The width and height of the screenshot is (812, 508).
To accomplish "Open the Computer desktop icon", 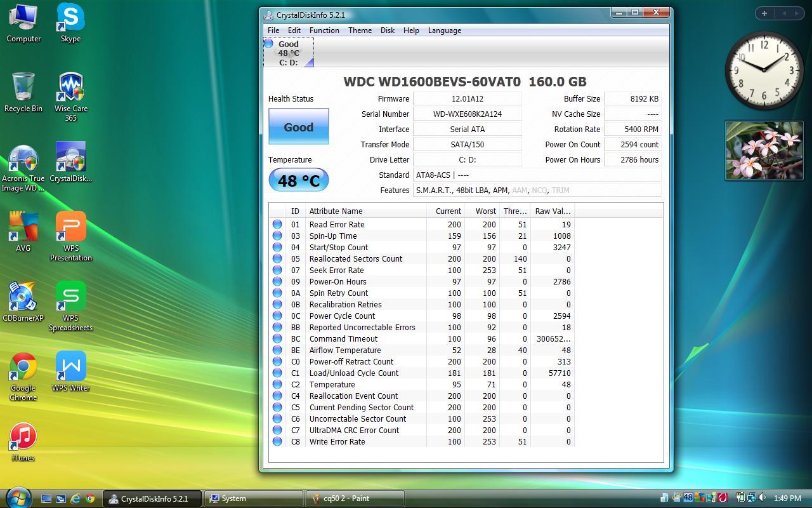I will (23, 23).
